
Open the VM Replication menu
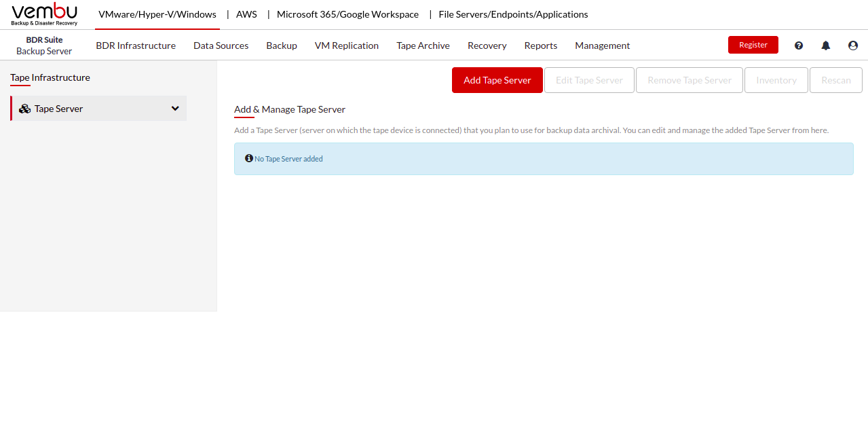coord(347,45)
